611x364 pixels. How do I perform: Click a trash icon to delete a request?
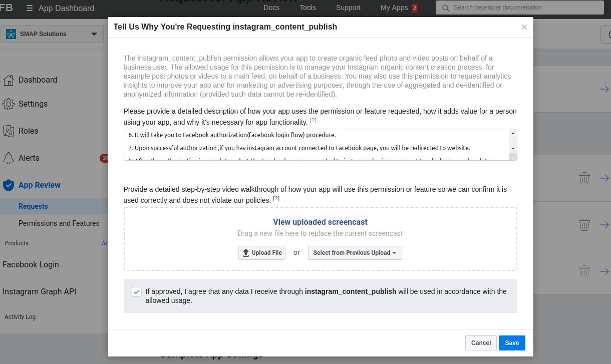tap(584, 178)
